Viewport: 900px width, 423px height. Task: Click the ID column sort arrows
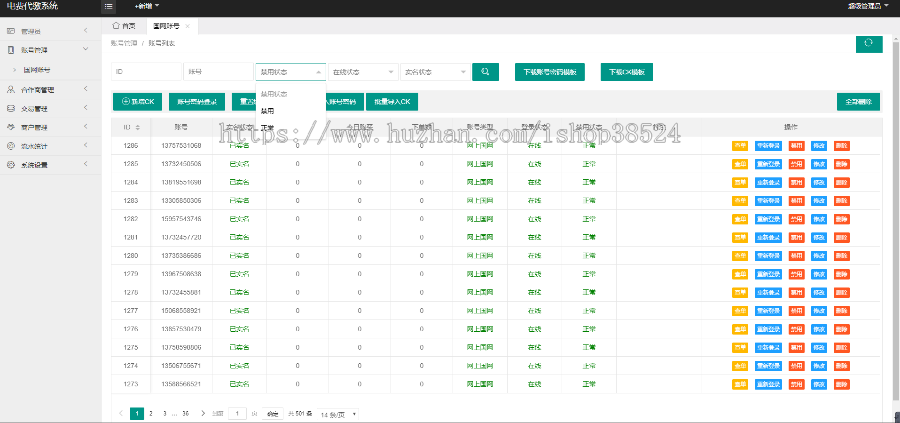[x=137, y=127]
